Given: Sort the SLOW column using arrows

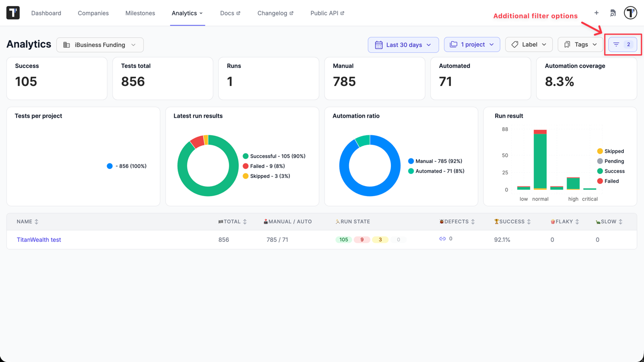Looking at the screenshot, I should 620,222.
